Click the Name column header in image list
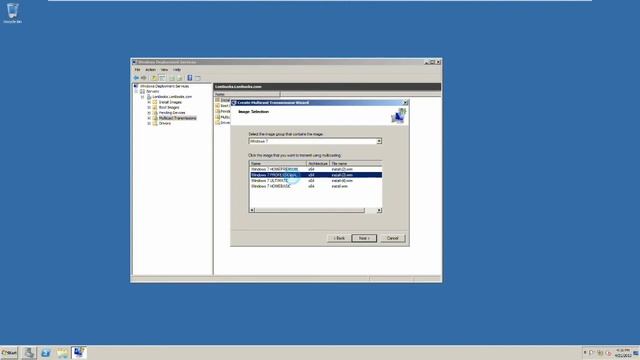640x360 pixels. tap(278, 163)
